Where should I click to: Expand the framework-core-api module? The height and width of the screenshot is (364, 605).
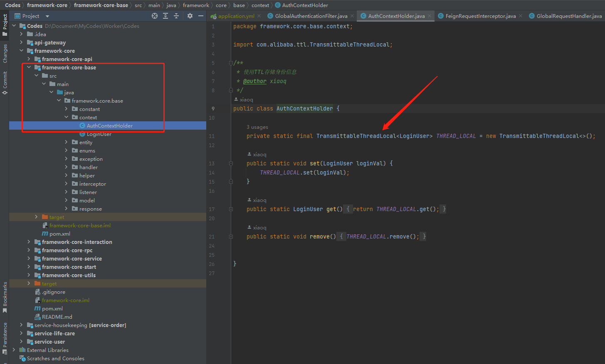tap(29, 59)
